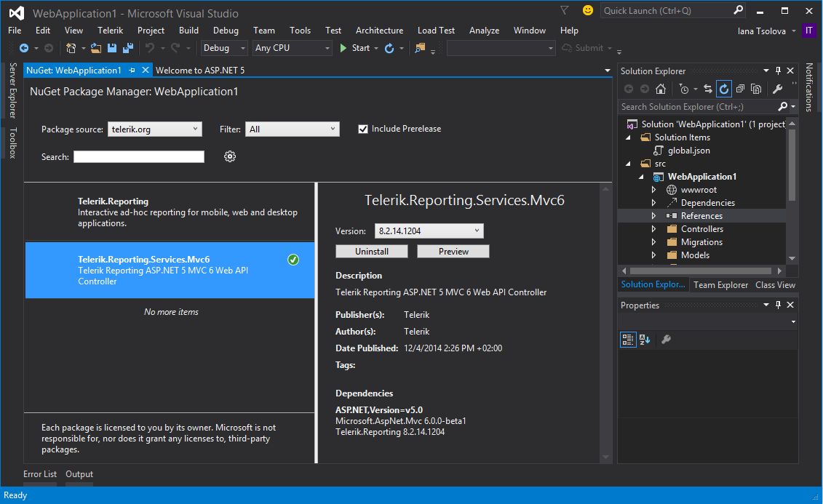Click Sync with Active Document icon
This screenshot has width=823, height=504.
[707, 89]
